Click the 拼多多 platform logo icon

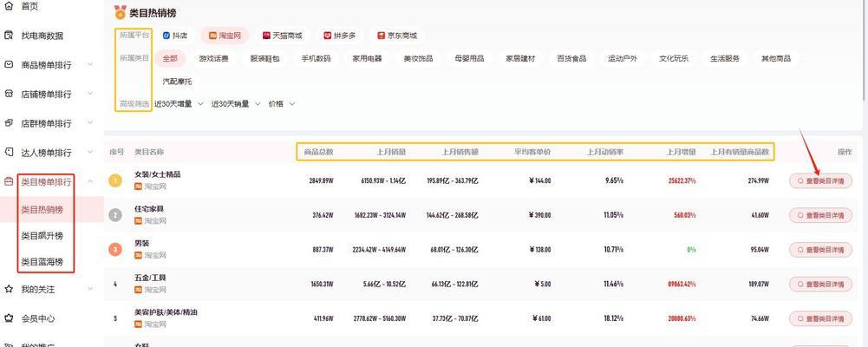point(327,36)
